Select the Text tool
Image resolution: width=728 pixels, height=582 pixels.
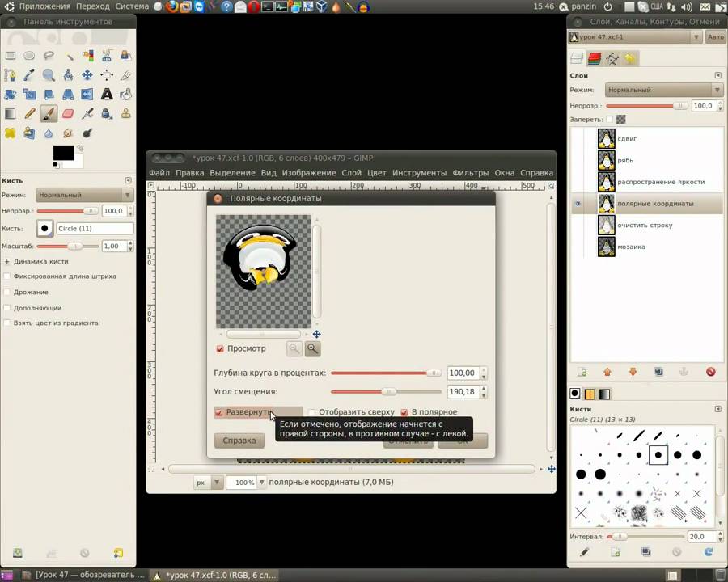tap(107, 95)
